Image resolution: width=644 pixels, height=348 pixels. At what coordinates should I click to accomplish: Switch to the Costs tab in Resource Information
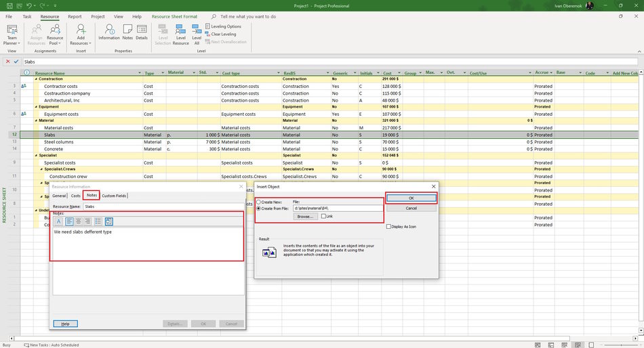(x=75, y=196)
